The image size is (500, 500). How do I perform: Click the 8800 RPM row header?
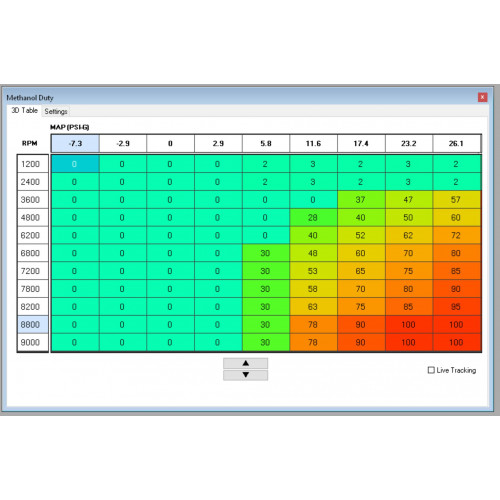(x=33, y=325)
